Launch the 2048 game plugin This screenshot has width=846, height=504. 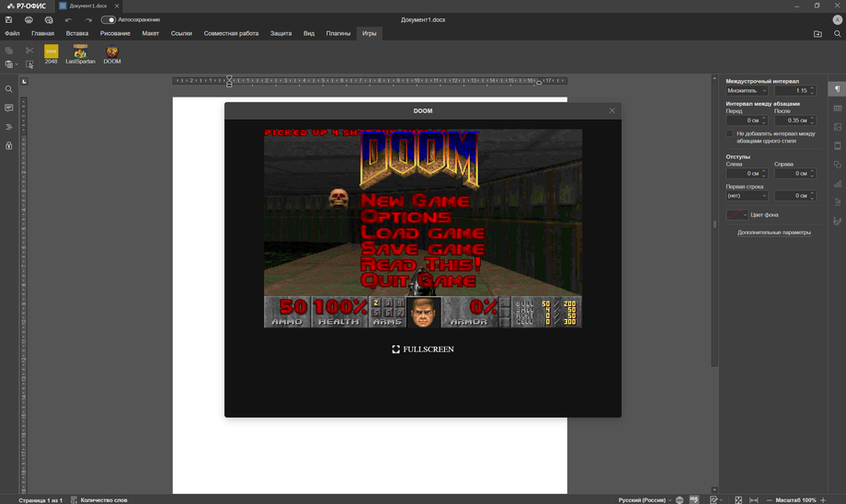click(x=51, y=54)
